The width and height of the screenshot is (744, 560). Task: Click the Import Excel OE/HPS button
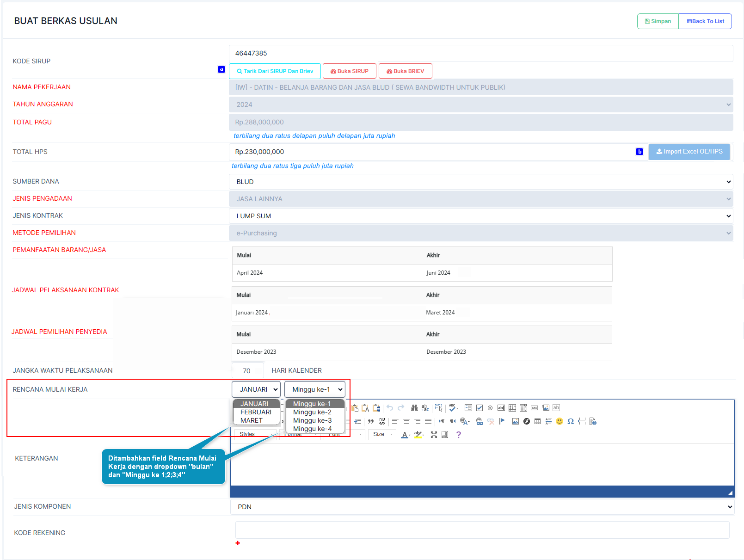click(x=689, y=152)
